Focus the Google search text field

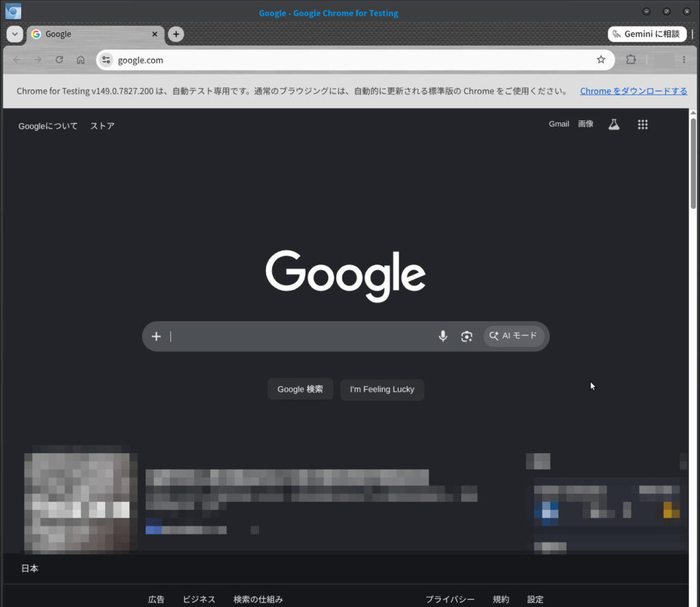[x=299, y=336]
